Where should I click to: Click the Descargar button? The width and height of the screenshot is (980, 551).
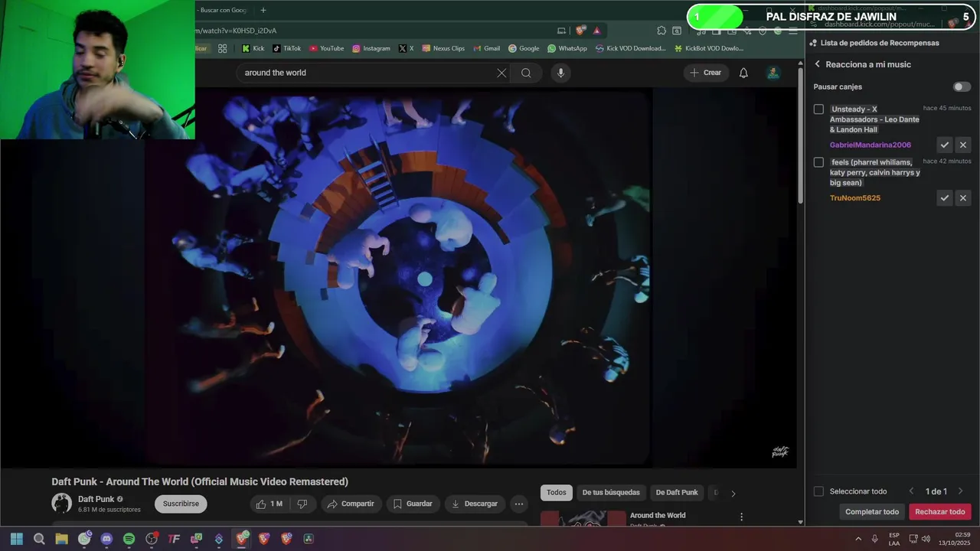point(475,504)
